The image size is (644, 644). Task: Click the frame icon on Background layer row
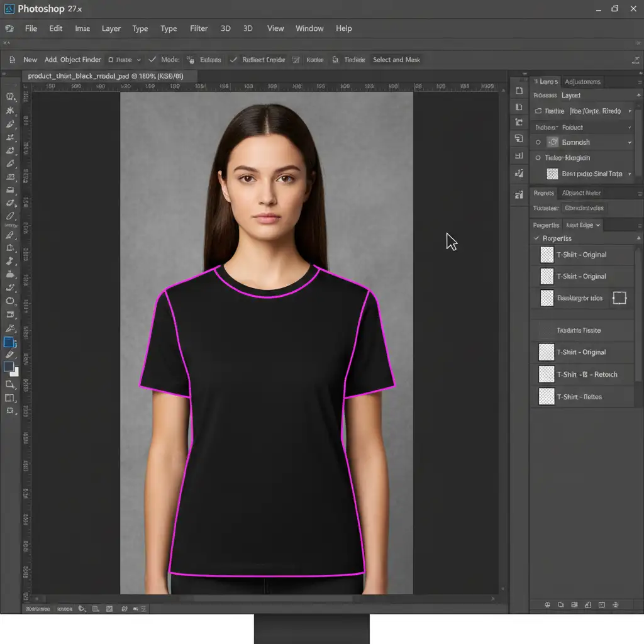(619, 298)
